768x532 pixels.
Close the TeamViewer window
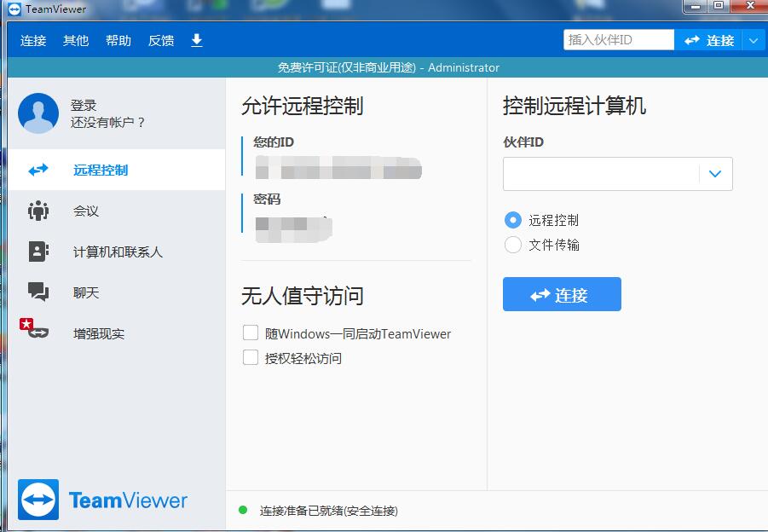tap(749, 6)
